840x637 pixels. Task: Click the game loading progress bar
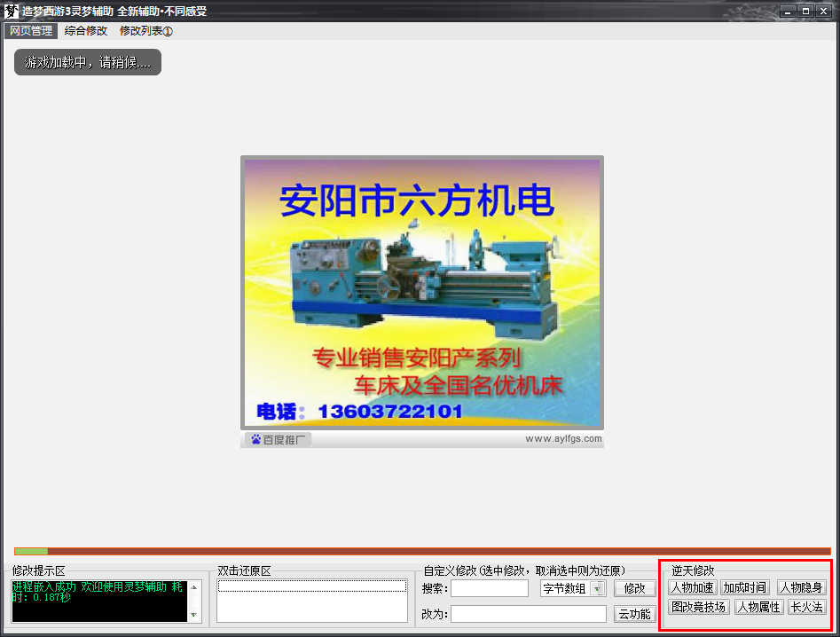(422, 551)
